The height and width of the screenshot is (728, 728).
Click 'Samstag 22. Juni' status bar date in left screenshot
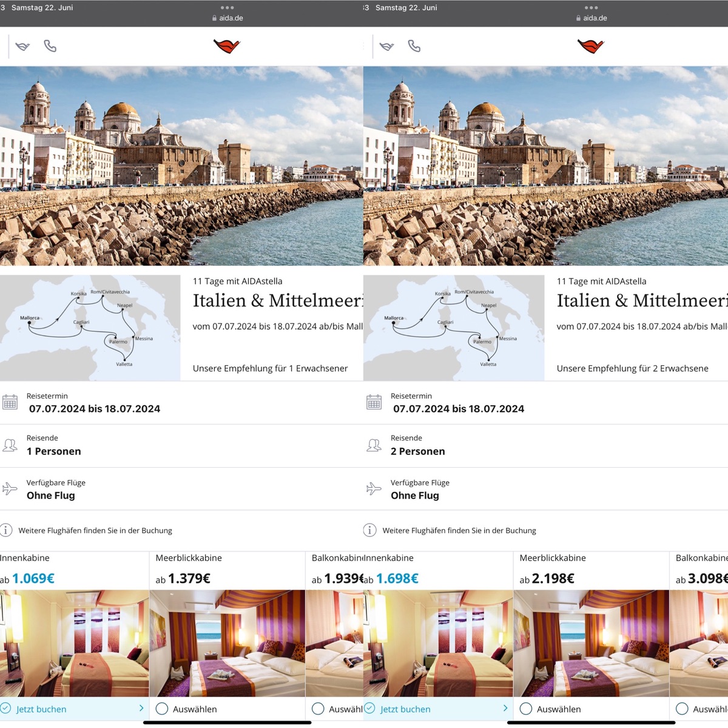pos(42,8)
